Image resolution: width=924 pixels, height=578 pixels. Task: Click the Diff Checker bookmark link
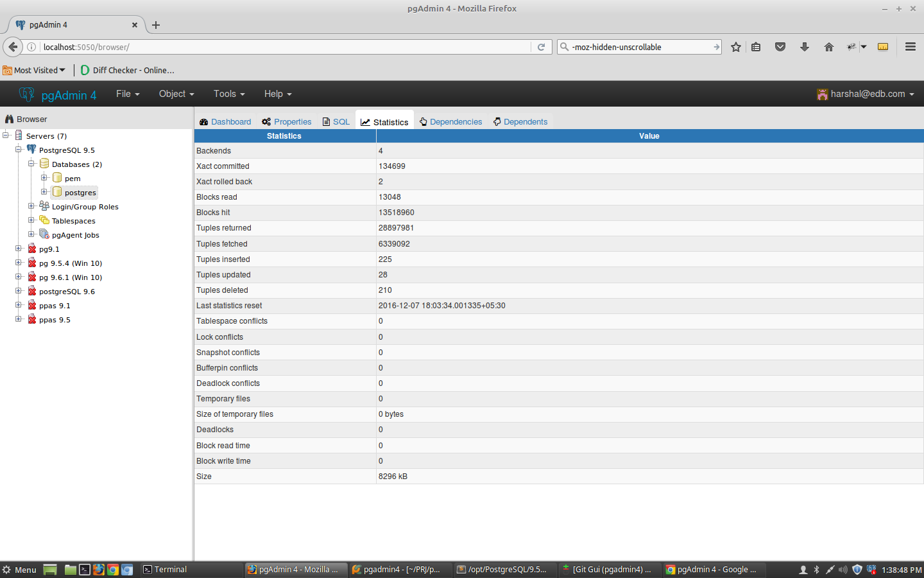coord(127,70)
